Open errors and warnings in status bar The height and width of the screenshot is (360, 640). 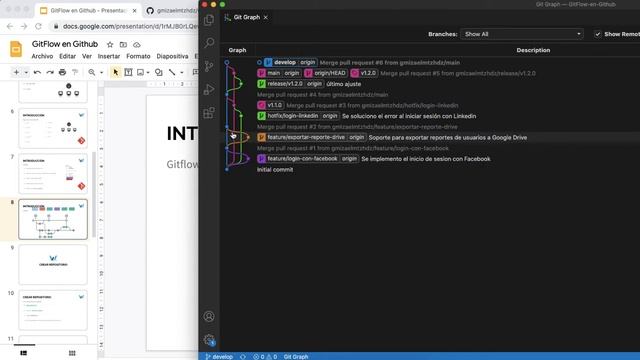265,356
